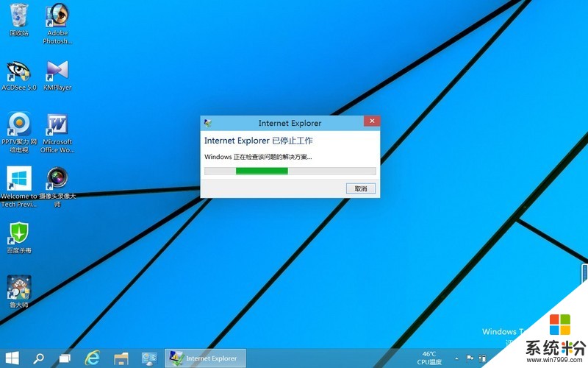Launch Lu Dashi desktop shortcut
588x368 pixels.
click(19, 291)
